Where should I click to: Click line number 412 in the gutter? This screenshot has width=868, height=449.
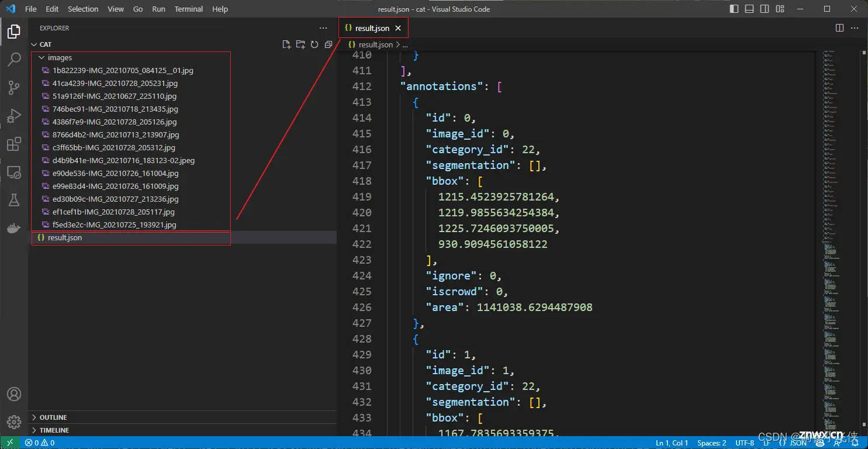click(362, 87)
